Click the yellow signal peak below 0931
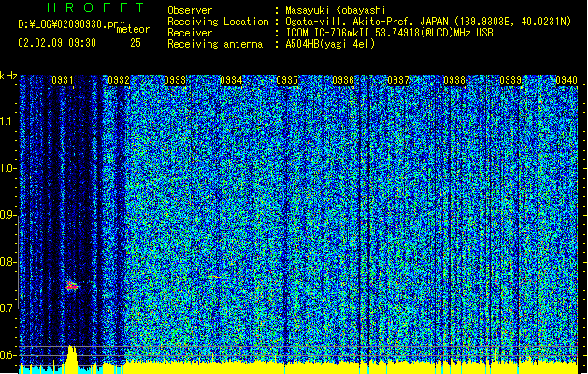The image size is (588, 374). (x=71, y=358)
